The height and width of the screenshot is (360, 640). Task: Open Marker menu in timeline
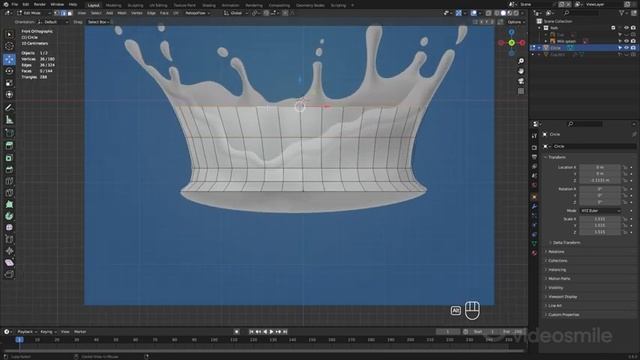point(80,332)
